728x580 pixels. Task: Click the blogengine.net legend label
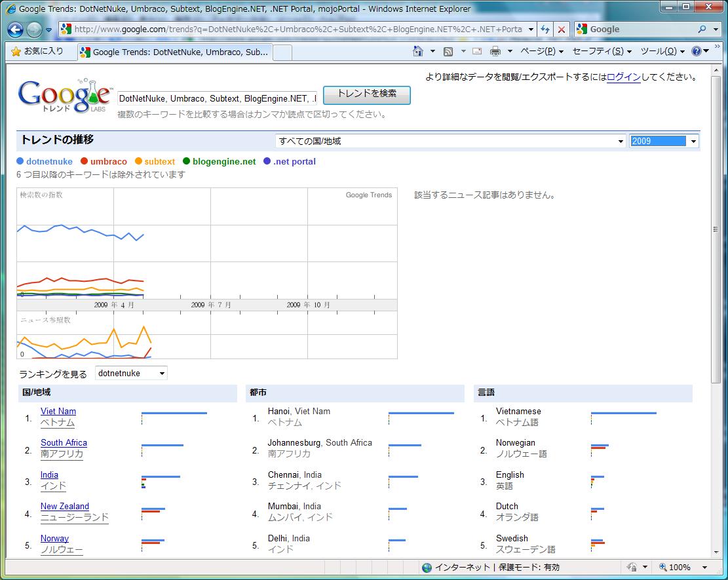tap(224, 162)
